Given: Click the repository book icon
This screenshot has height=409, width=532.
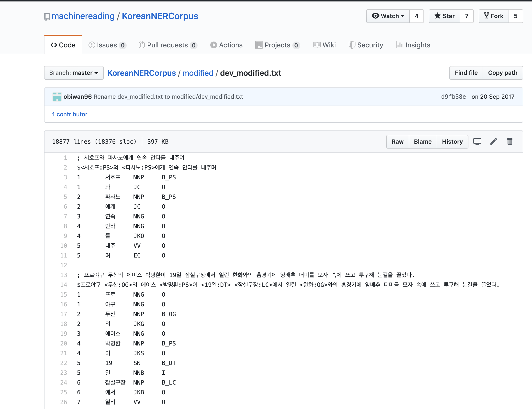Looking at the screenshot, I should click(47, 17).
